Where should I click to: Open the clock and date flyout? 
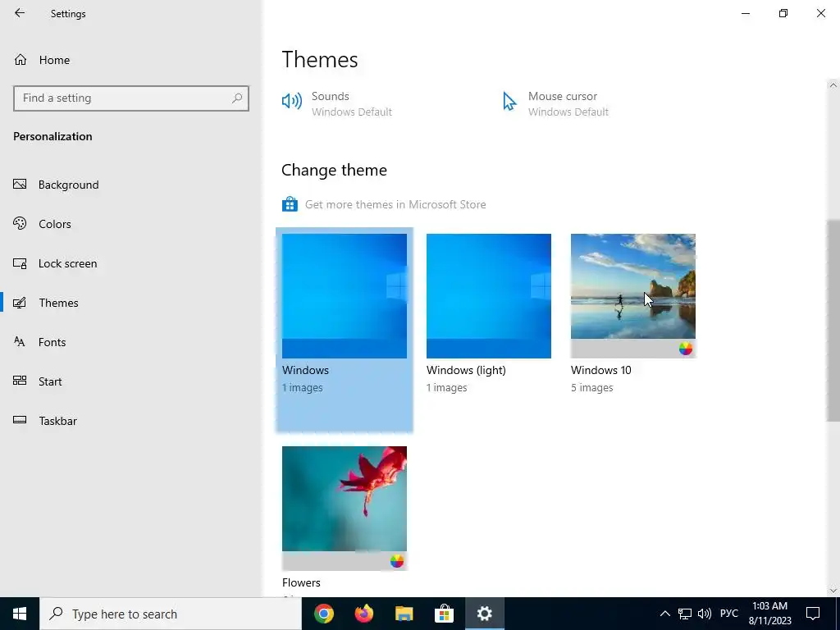[769, 614]
